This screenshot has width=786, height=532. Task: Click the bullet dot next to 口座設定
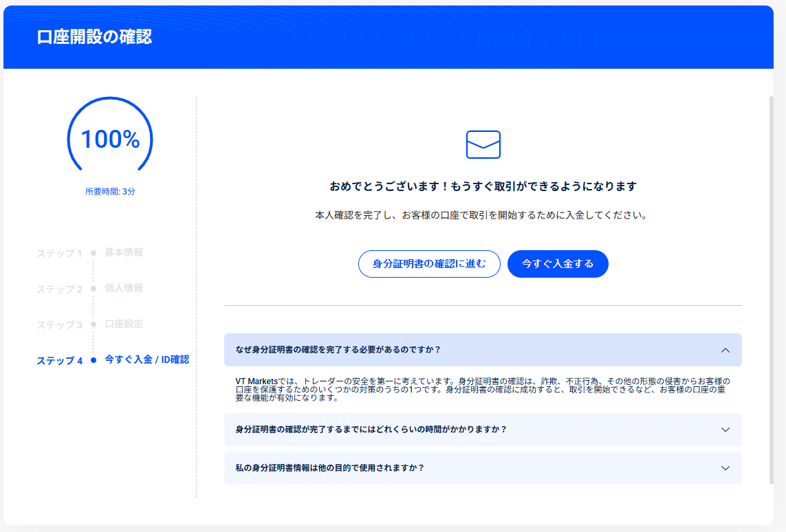pyautogui.click(x=94, y=324)
